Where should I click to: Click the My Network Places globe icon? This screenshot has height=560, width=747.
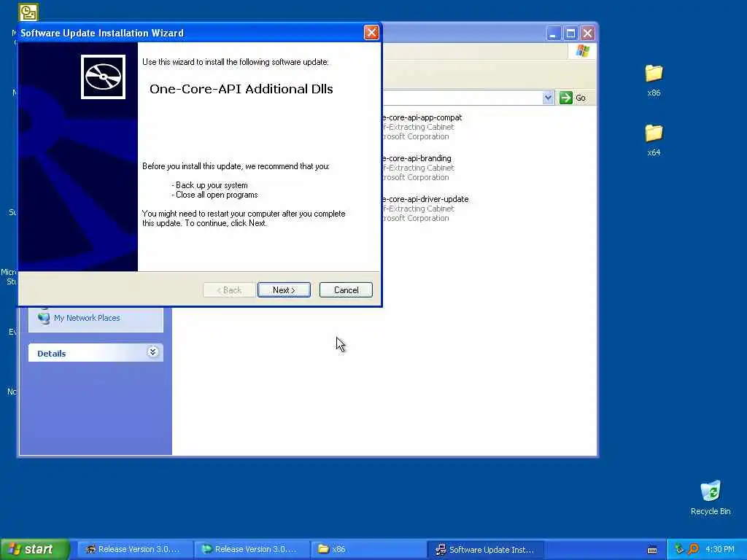[x=44, y=318]
